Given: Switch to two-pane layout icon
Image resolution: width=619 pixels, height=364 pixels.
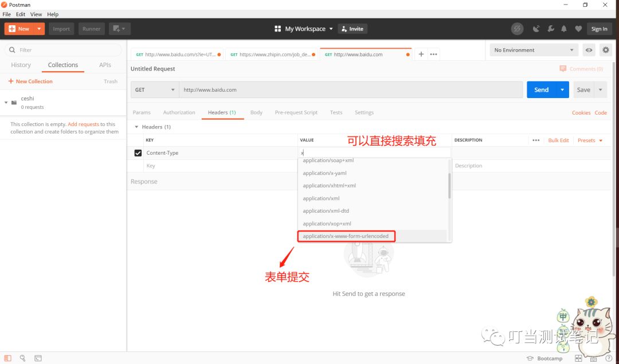Looking at the screenshot, I should [578, 358].
